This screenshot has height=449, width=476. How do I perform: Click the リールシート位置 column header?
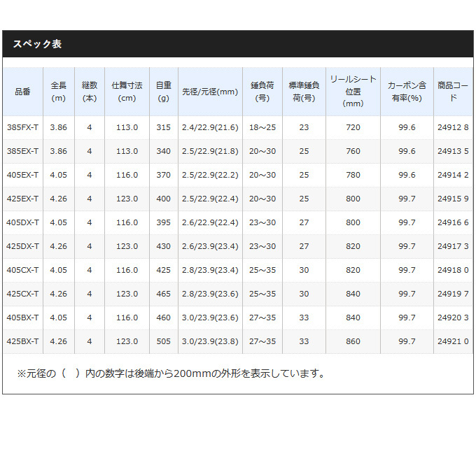(x=353, y=92)
